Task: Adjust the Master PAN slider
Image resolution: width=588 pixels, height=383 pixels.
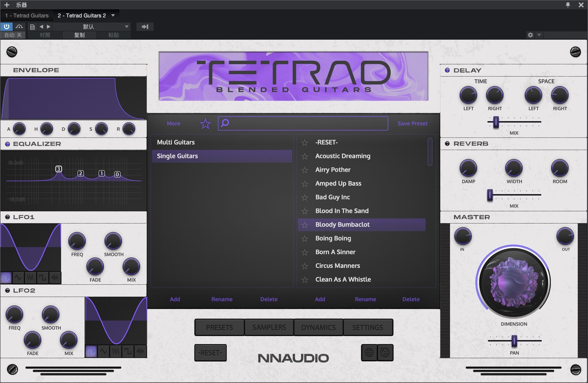Action: click(514, 341)
